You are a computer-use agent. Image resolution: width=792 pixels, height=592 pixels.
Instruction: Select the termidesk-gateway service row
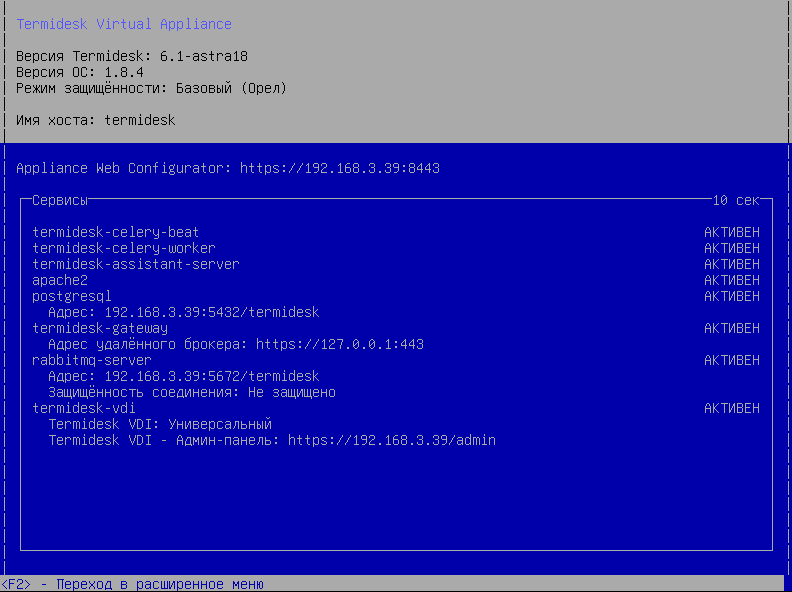(396, 328)
